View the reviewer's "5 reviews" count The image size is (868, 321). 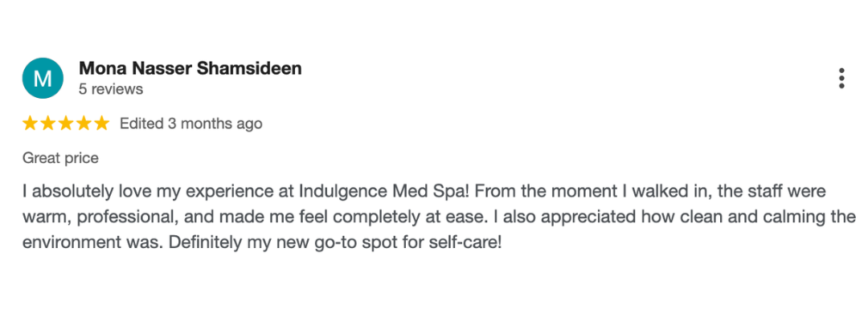coord(111,89)
